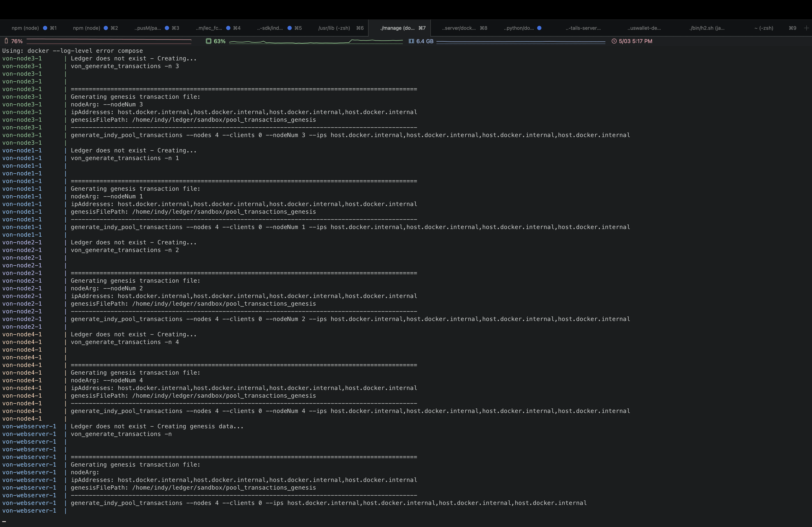Click 'von_generate_transactions -n 4' line

tap(125, 342)
